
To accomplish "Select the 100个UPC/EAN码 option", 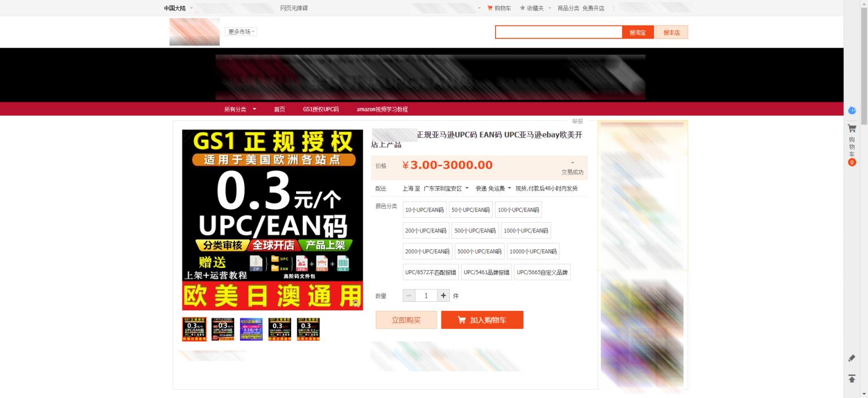I will (x=518, y=210).
